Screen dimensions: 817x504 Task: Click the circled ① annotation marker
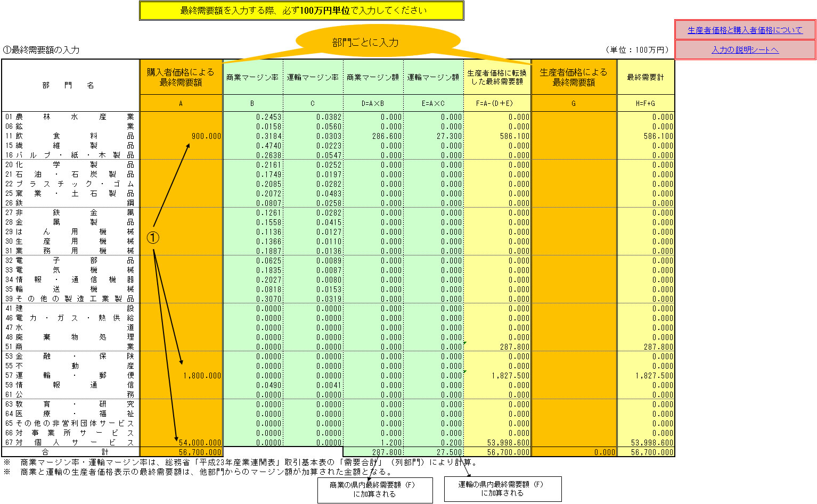(x=153, y=237)
